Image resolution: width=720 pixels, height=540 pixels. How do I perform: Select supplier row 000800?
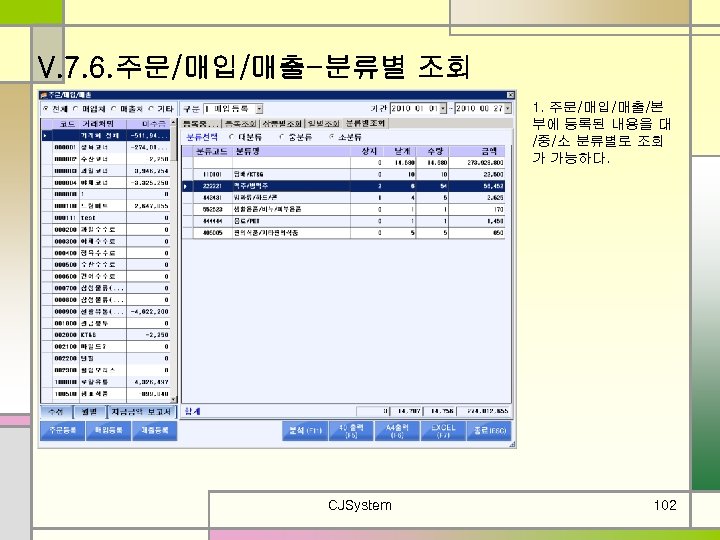[x=106, y=300]
